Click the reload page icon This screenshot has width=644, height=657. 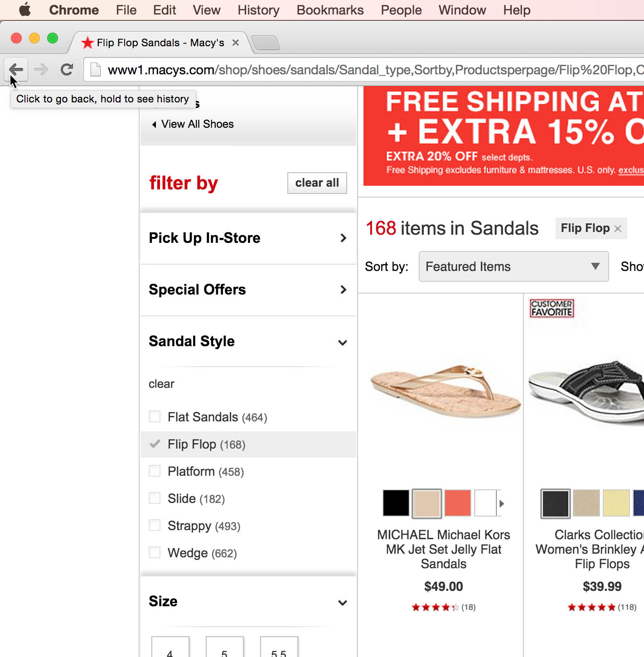tap(67, 70)
